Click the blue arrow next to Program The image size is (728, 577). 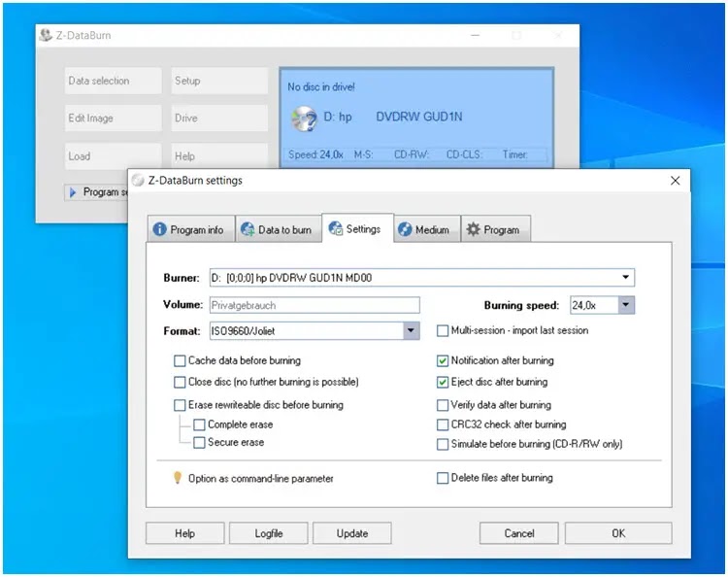click(x=73, y=192)
